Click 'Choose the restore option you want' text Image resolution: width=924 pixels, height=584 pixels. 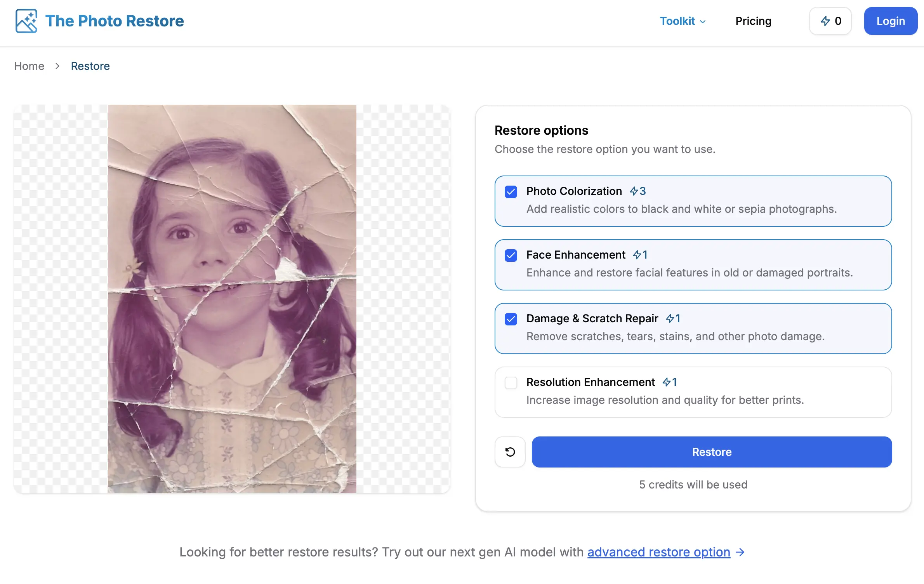[605, 149]
